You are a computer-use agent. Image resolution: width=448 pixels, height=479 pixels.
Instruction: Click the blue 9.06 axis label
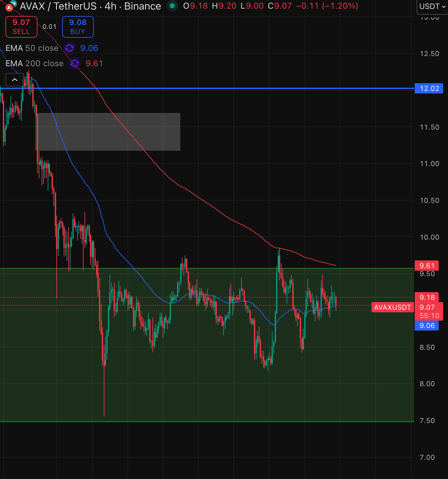click(427, 325)
